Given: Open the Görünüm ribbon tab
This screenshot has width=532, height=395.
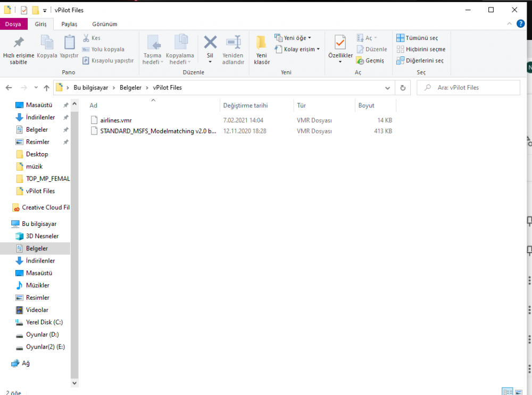Looking at the screenshot, I should [104, 24].
